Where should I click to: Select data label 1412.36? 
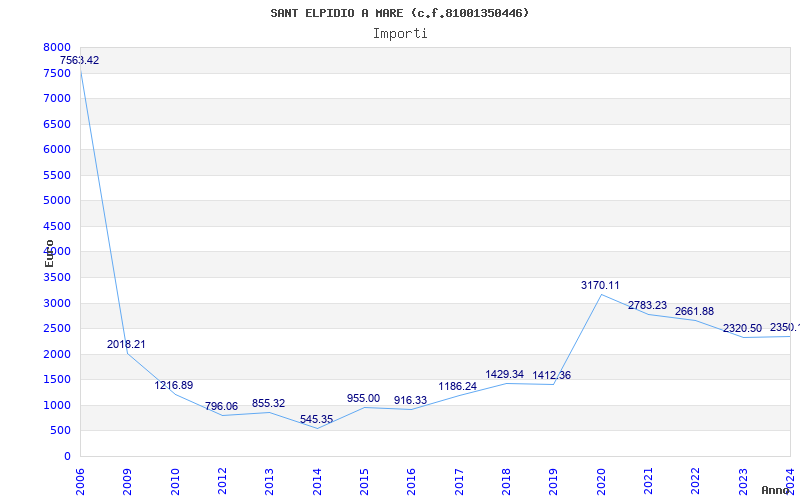tap(552, 376)
